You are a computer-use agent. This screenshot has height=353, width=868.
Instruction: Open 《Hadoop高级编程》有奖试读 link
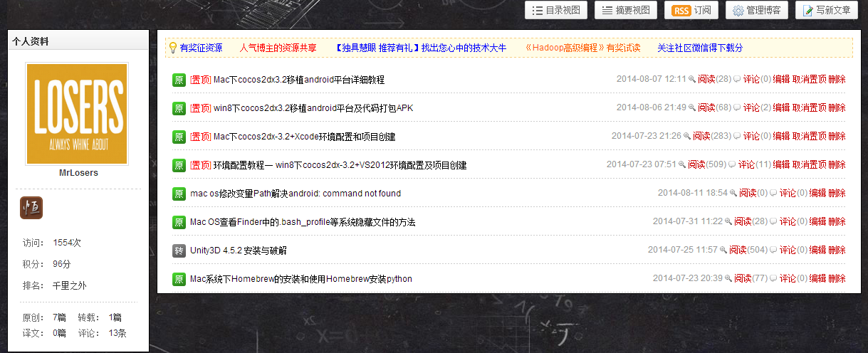[582, 48]
